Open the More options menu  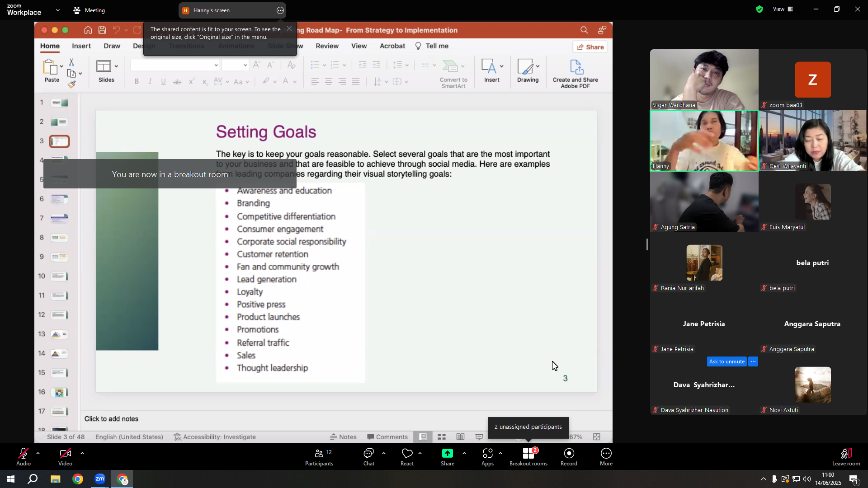606,456
